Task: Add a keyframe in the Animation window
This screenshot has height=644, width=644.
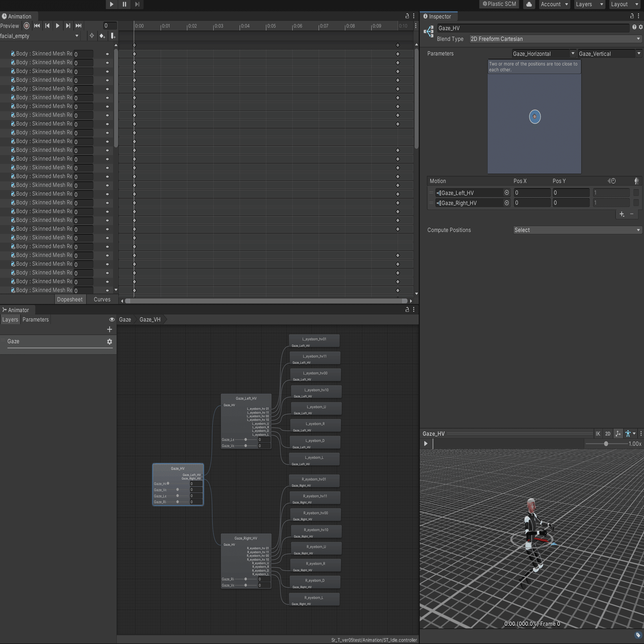Action: tap(102, 36)
